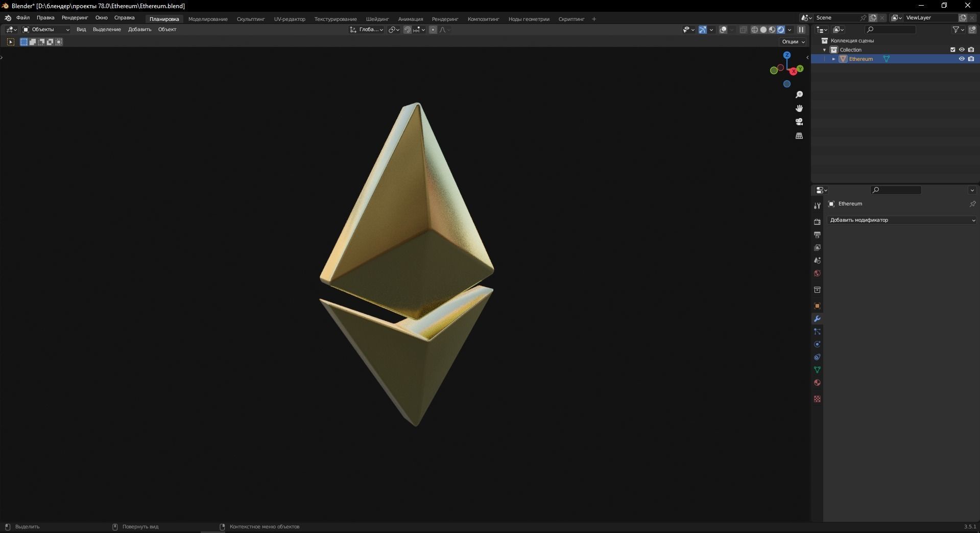Screen dimensions: 980x533
Task: Open the Collection properties tab
Action: pos(817,290)
